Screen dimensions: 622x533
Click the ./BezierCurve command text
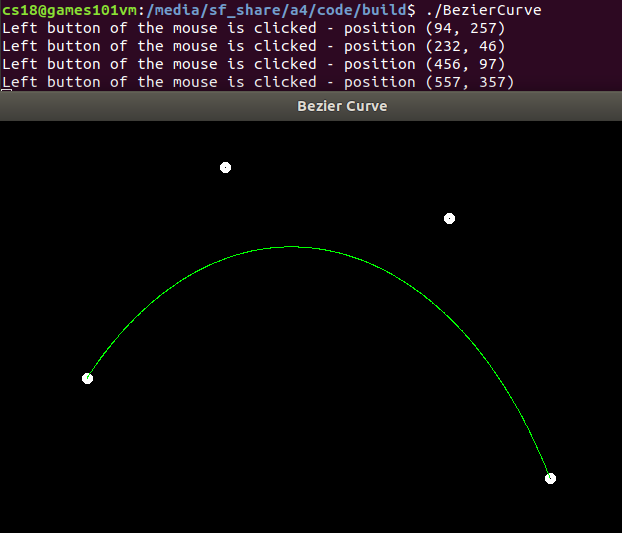pyautogui.click(x=484, y=10)
